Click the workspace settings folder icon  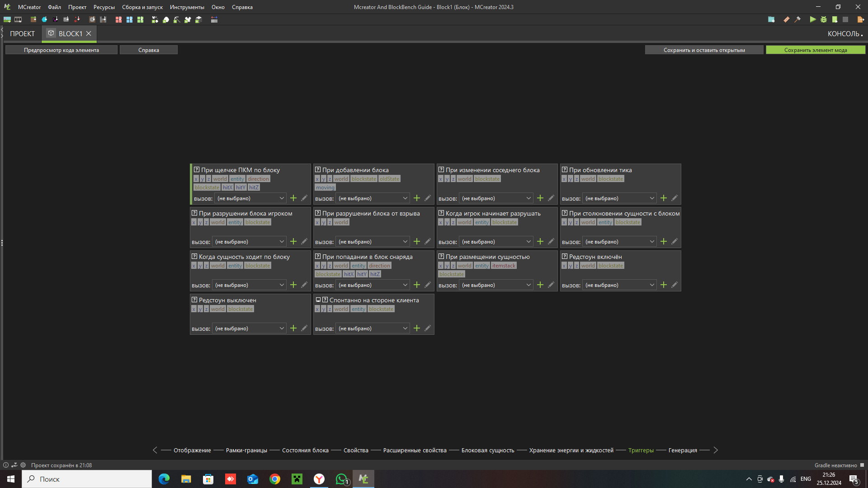(x=771, y=19)
